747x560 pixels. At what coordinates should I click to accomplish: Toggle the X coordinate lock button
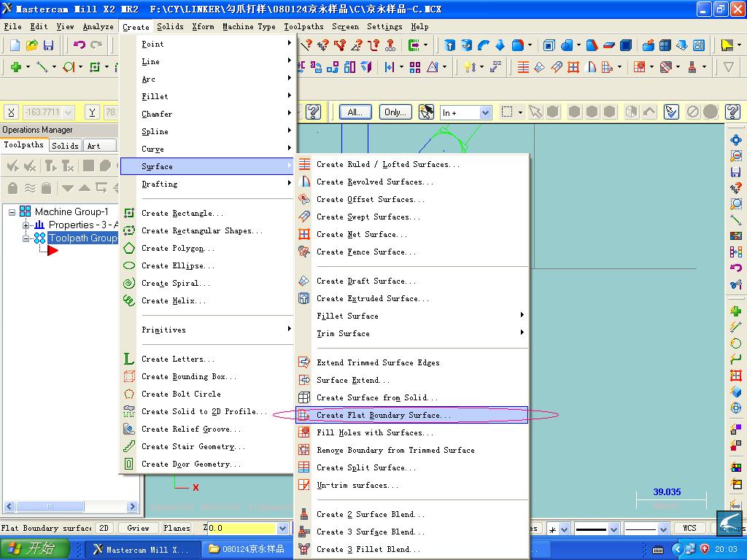click(x=12, y=112)
